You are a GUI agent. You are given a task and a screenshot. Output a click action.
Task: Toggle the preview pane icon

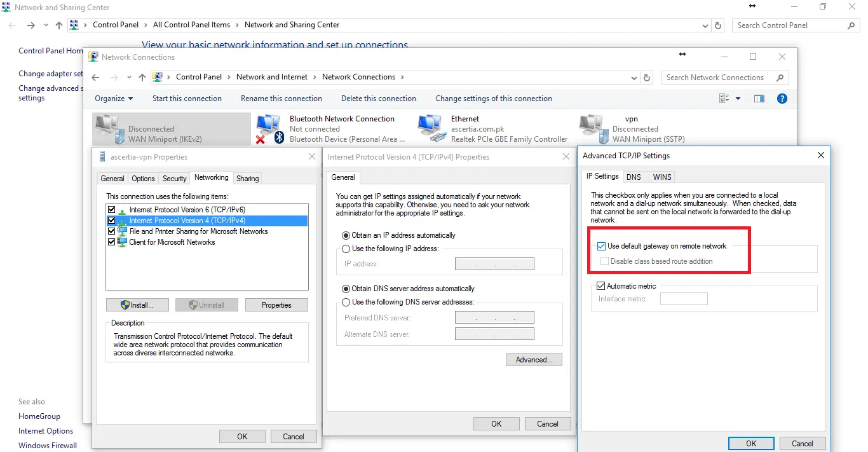coord(759,99)
